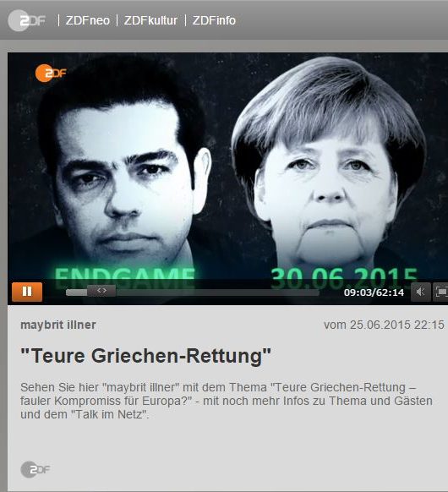Click the seek handle on the progress bar
Image resolution: width=448 pixels, height=492 pixels.
101,291
